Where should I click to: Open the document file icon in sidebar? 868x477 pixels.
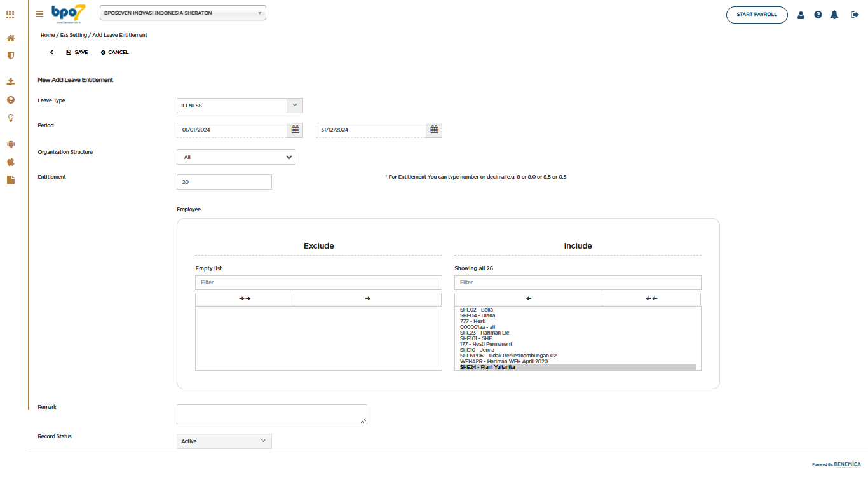[x=11, y=180]
